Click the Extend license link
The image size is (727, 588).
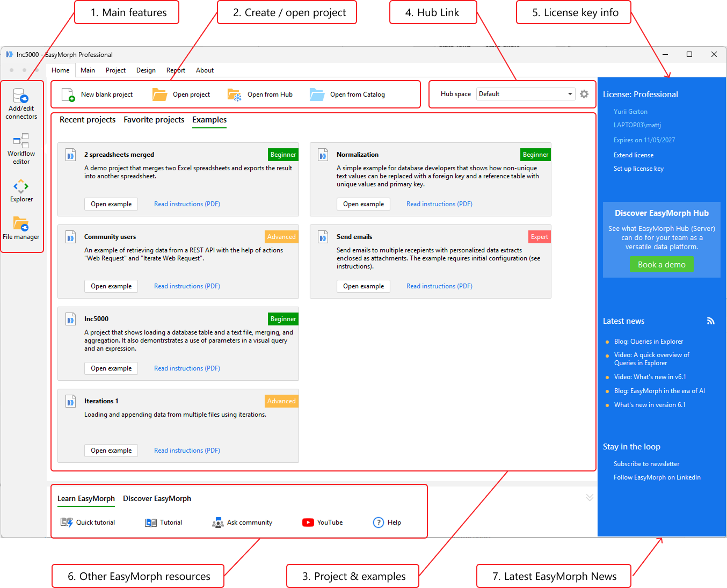(634, 155)
